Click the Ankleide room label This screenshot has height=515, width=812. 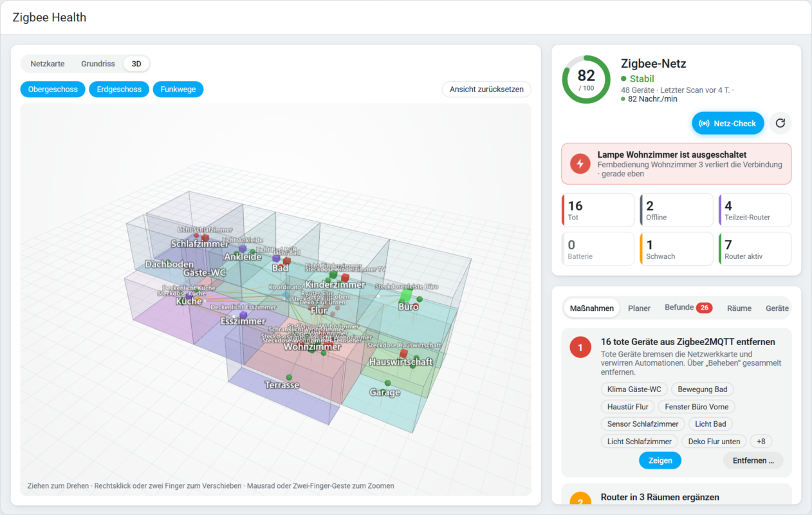coord(243,257)
